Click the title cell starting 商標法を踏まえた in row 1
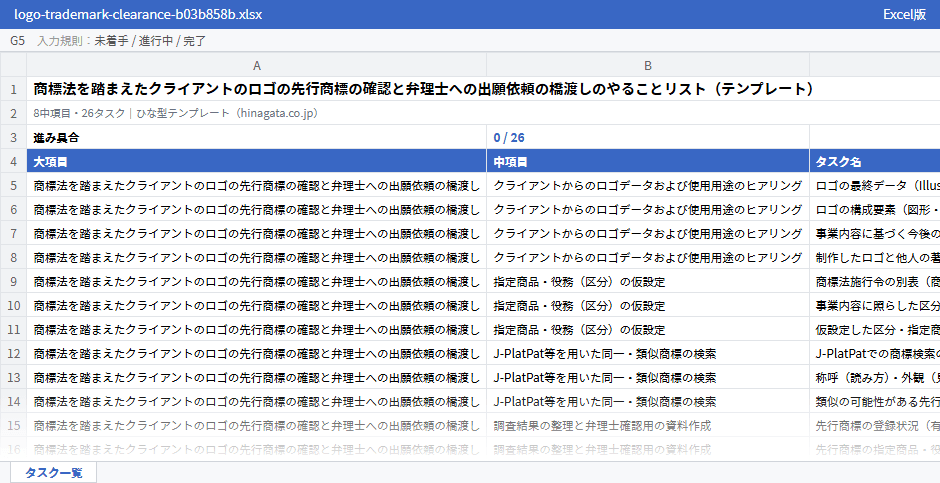This screenshot has width=940, height=483. (483, 89)
